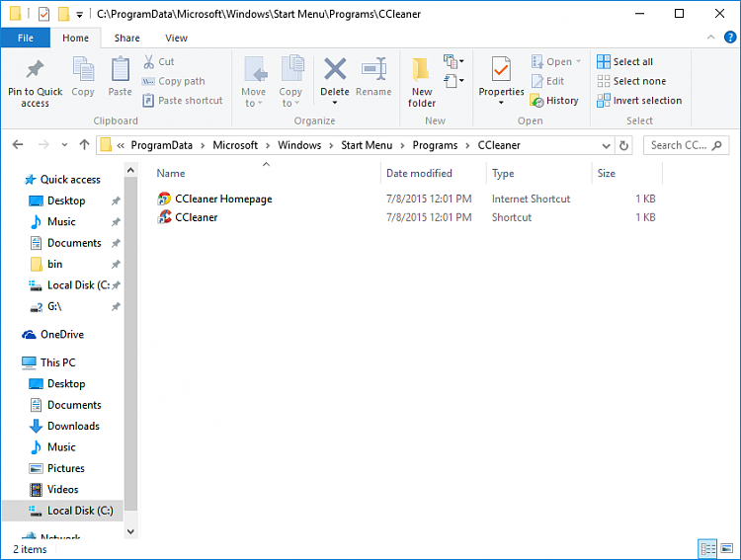Viewport: 741px width, 560px height.
Task: Go forward with the right arrow
Action: coord(43,144)
